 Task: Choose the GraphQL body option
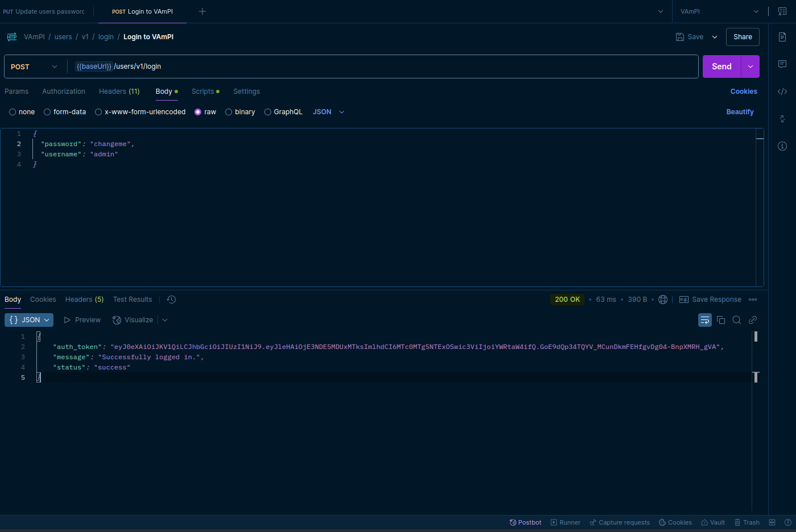(268, 112)
